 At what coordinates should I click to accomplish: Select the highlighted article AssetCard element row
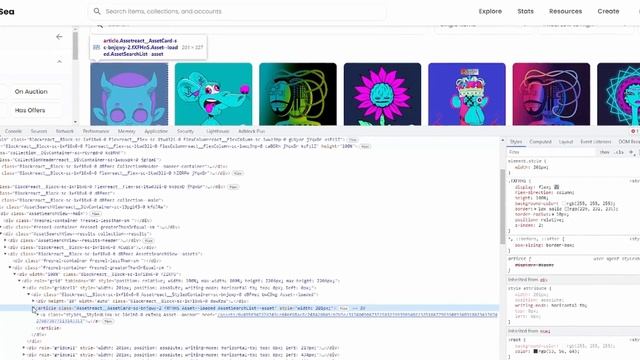(249, 308)
